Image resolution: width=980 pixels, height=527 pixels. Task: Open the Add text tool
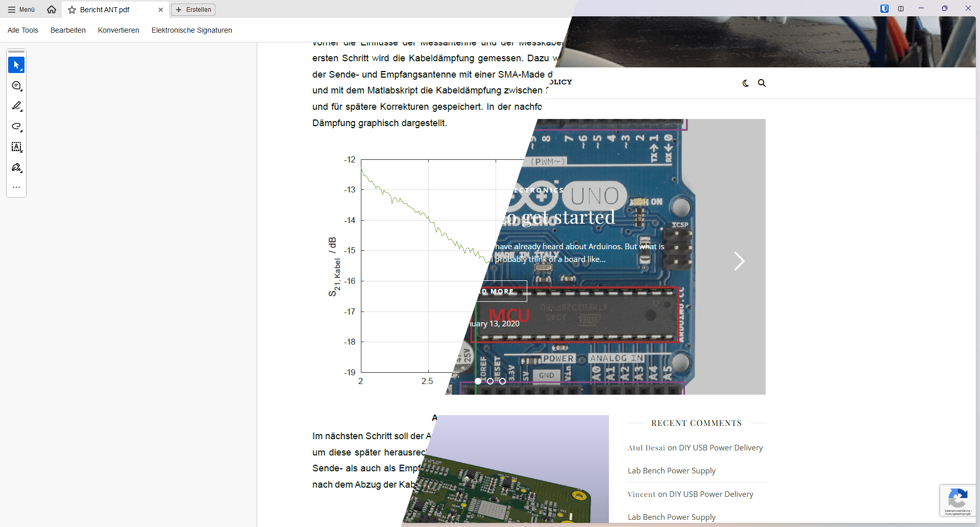click(16, 147)
